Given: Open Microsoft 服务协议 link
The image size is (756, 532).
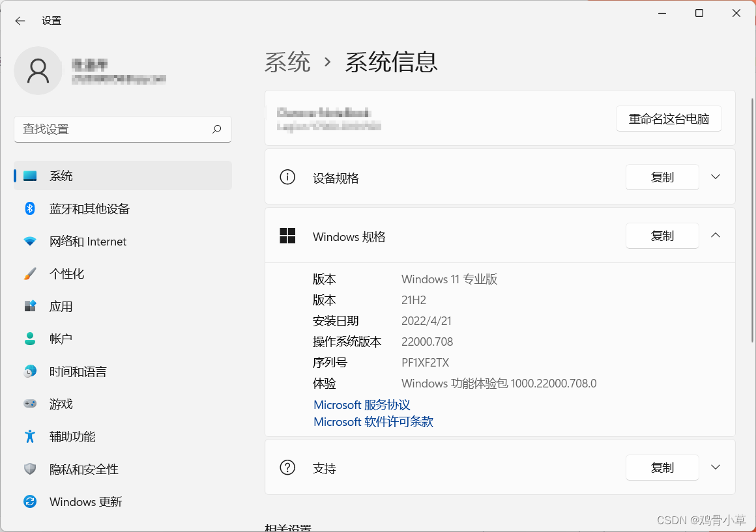Looking at the screenshot, I should (362, 405).
